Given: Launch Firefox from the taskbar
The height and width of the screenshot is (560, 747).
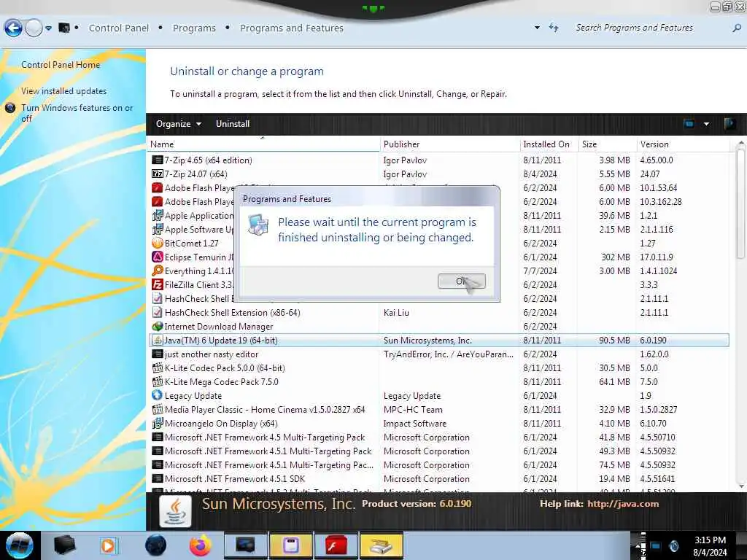Looking at the screenshot, I should click(x=201, y=545).
